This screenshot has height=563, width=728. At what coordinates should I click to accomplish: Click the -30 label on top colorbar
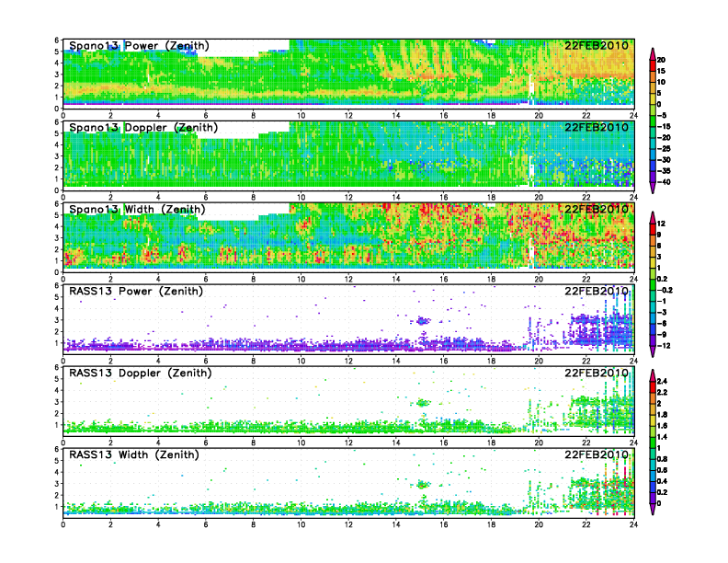point(664,160)
